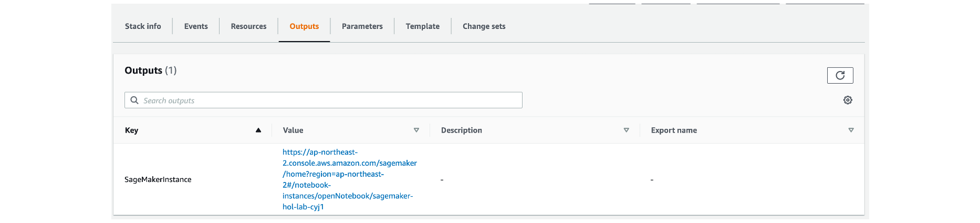Open the outputs table settings gear

(848, 100)
